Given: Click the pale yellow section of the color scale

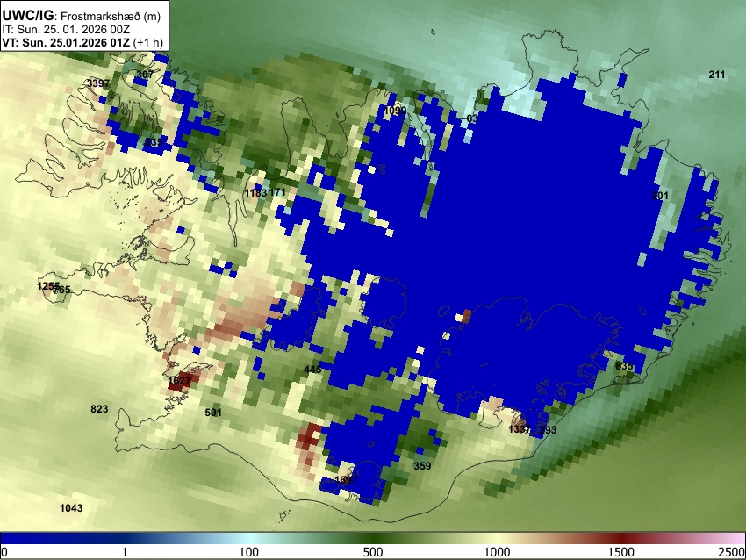Looking at the screenshot, I should coord(495,538).
